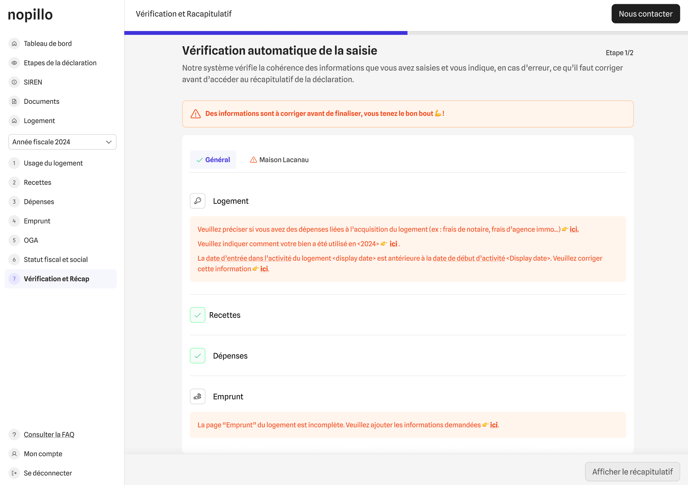The width and height of the screenshot is (688, 485).
Task: Click the Logement key icon in main panel
Action: coord(198,201)
